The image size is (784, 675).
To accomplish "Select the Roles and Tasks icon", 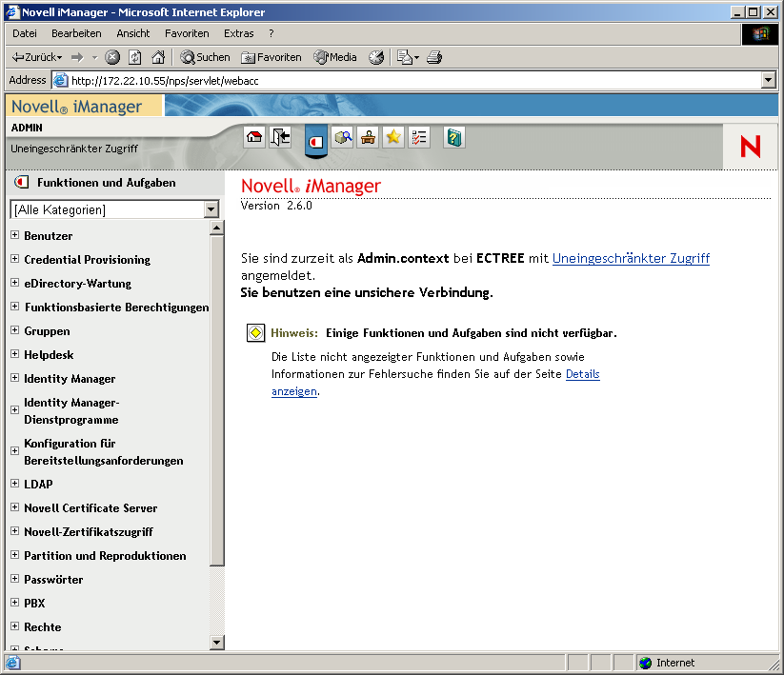I will coord(315,137).
